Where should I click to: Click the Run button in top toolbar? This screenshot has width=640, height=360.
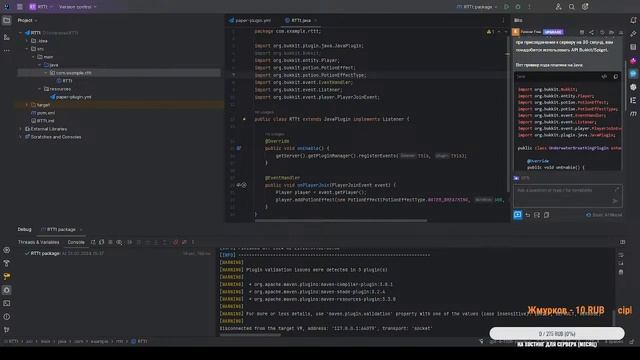tap(507, 7)
